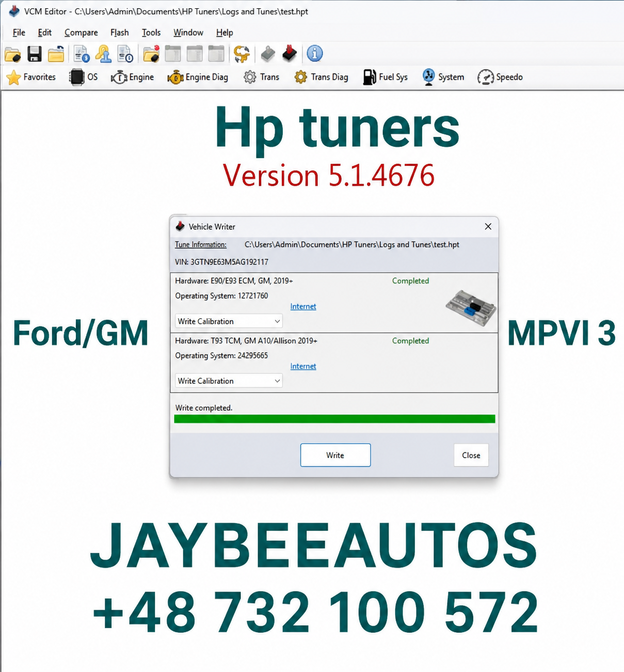Click the Internet link under T93 TCM
Image resolution: width=624 pixels, height=672 pixels.
[303, 366]
